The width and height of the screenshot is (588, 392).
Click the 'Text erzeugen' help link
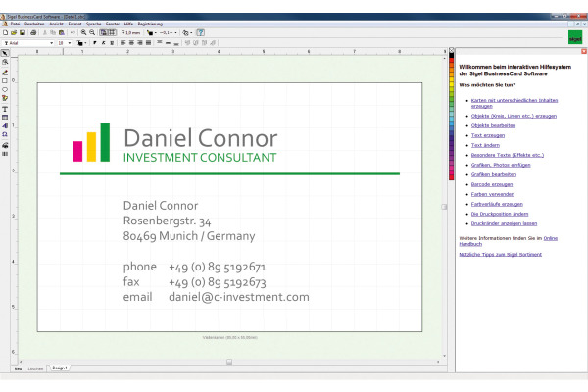pyautogui.click(x=488, y=135)
